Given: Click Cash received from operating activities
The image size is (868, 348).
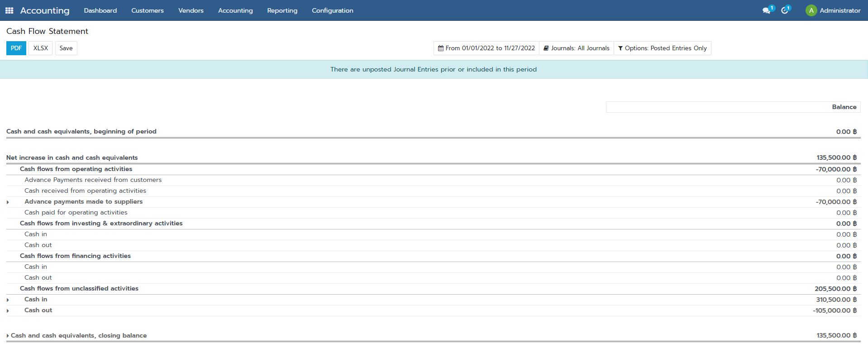Looking at the screenshot, I should coord(85,191).
